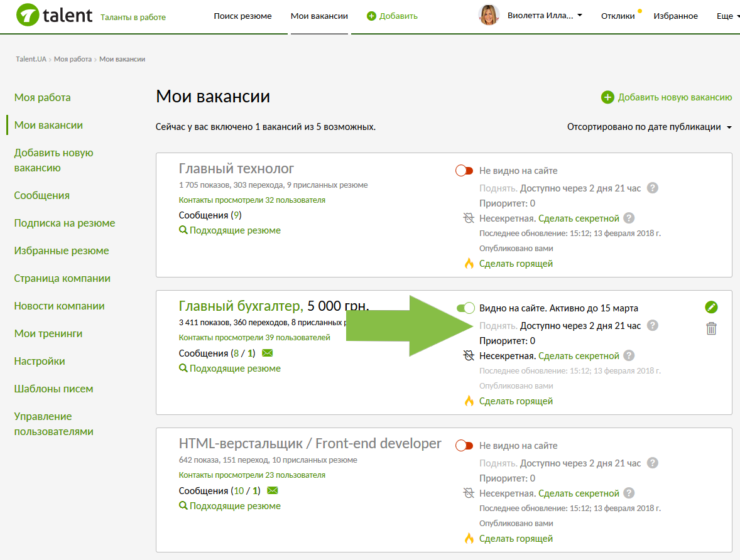Viewport: 740px width, 560px height.
Task: Click not-secret icon in HTML-верстальщик card
Action: pyautogui.click(x=468, y=493)
